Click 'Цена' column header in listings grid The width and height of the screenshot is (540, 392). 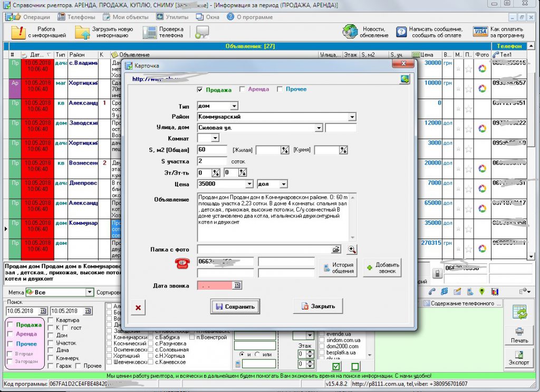click(426, 54)
